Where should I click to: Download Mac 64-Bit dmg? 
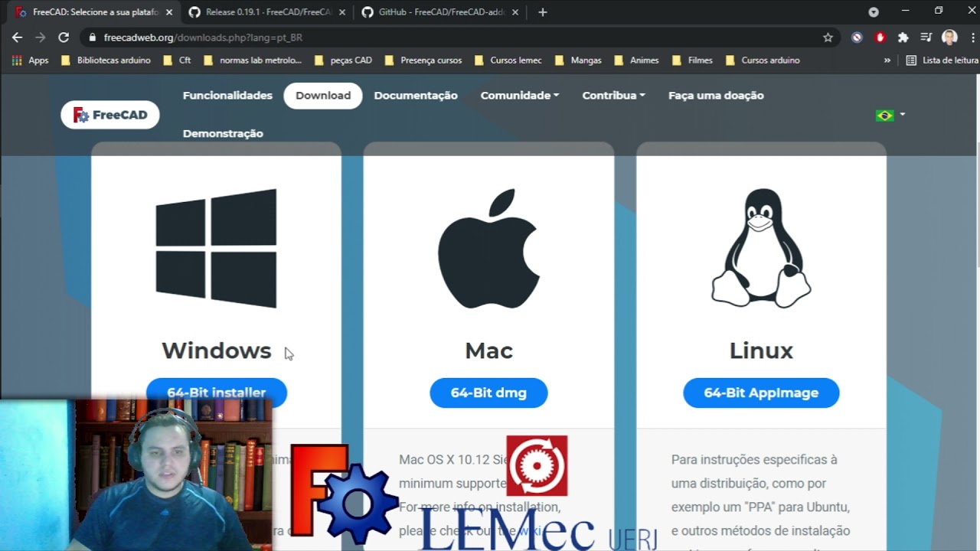point(488,393)
